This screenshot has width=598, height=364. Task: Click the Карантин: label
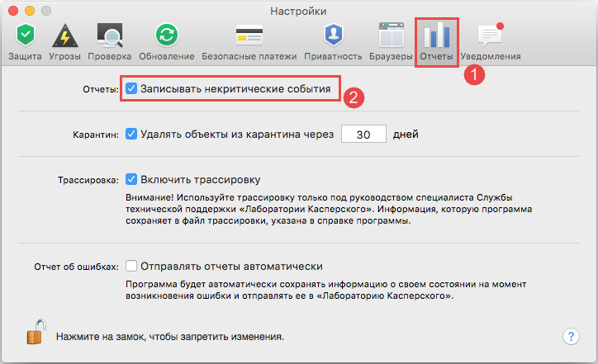tap(96, 135)
